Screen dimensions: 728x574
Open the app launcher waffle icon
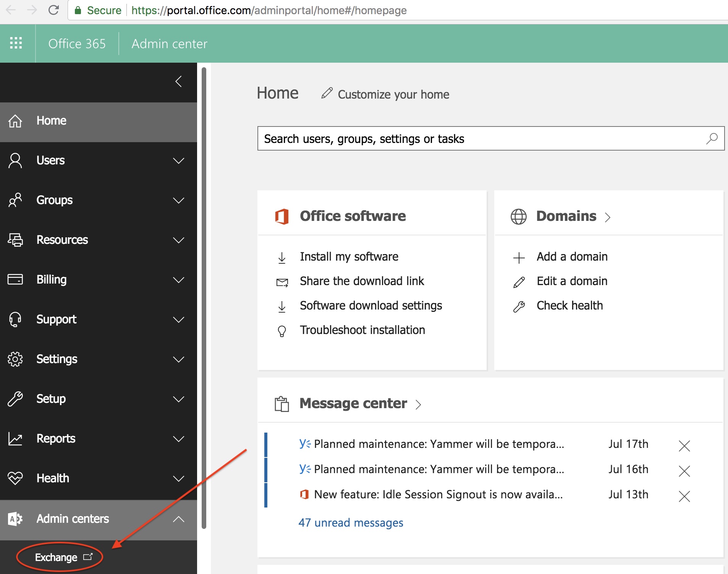(x=16, y=43)
